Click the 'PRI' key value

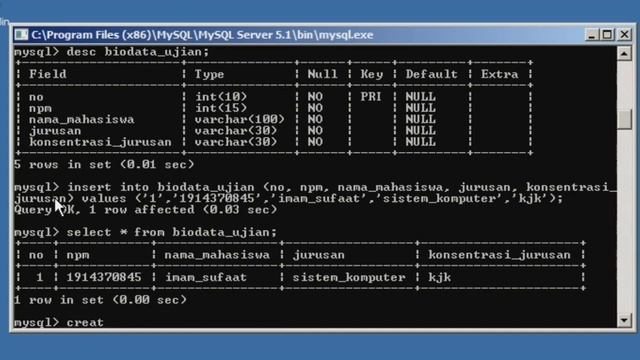coord(371,97)
